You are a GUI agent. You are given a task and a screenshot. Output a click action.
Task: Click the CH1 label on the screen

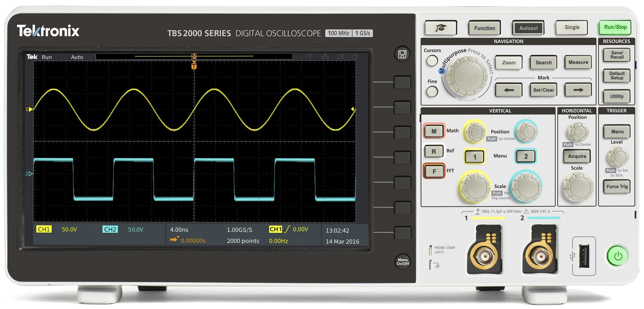point(43,229)
